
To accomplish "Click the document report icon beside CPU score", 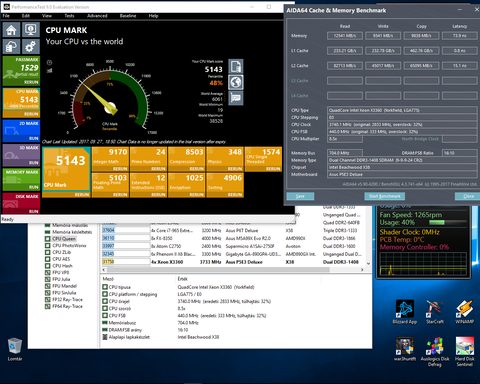I will point(236,66).
